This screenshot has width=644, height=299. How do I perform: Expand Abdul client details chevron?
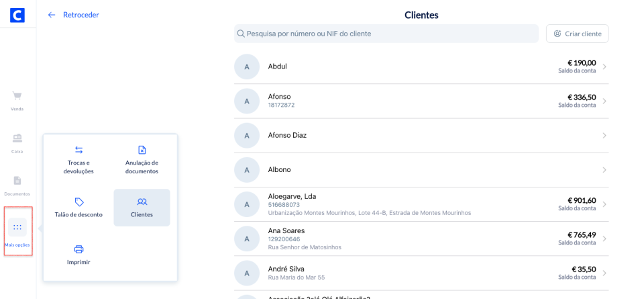coord(604,67)
